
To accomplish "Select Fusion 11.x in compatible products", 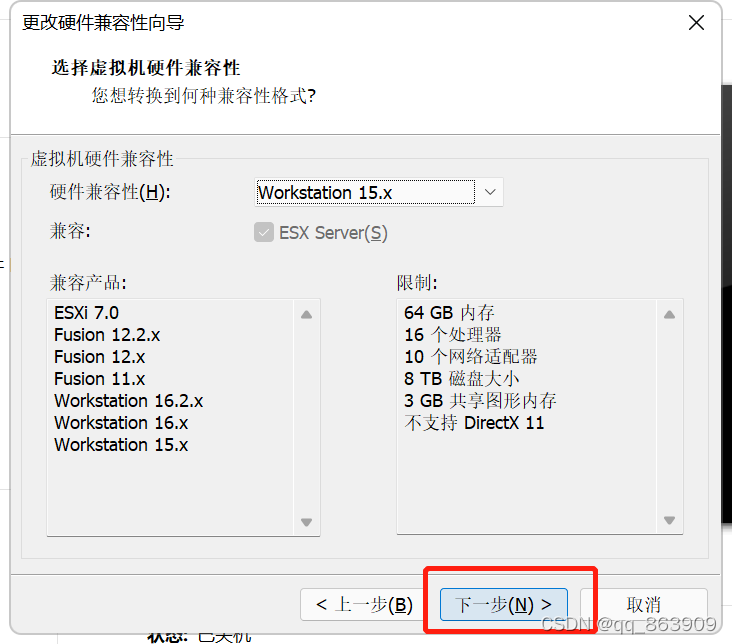I will pos(99,378).
